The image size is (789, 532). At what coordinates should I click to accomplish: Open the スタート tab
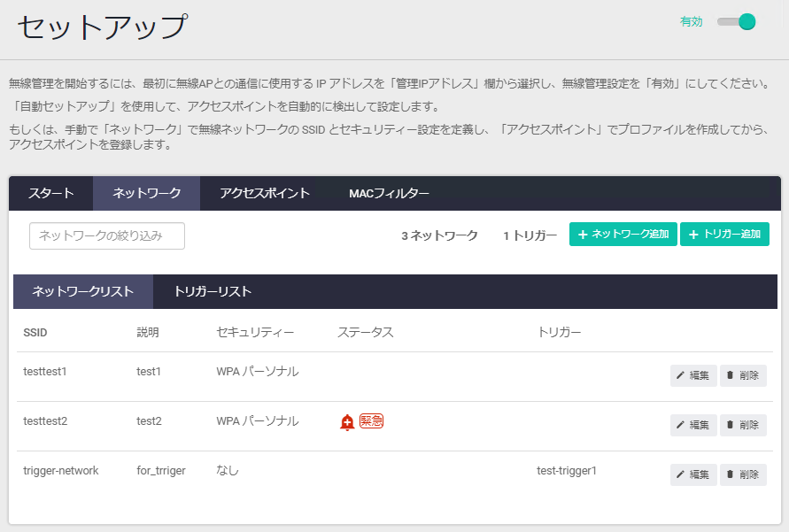pos(50,193)
